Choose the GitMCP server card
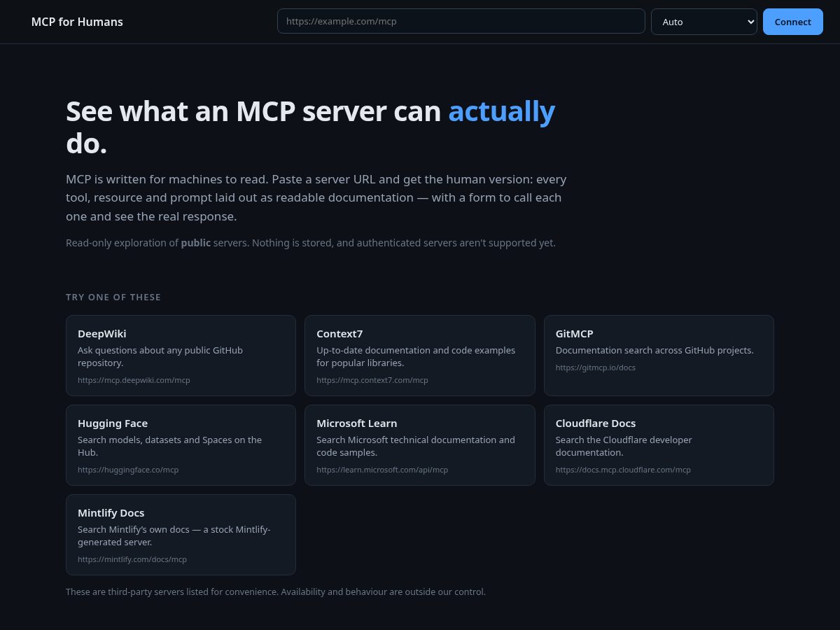The width and height of the screenshot is (840, 630). pos(659,356)
